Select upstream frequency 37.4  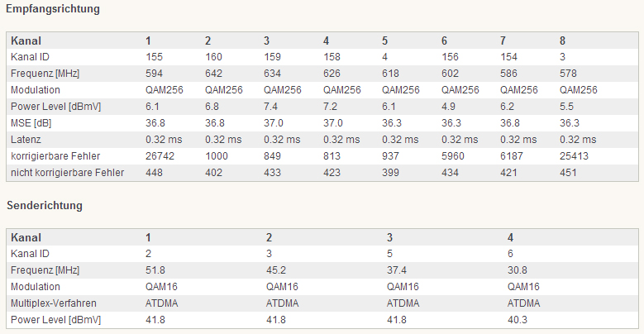397,270
